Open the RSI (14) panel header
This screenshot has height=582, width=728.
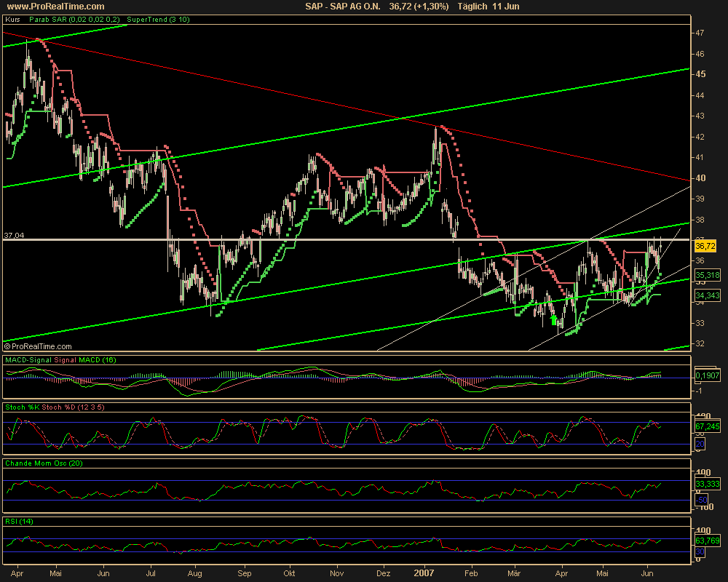point(20,522)
